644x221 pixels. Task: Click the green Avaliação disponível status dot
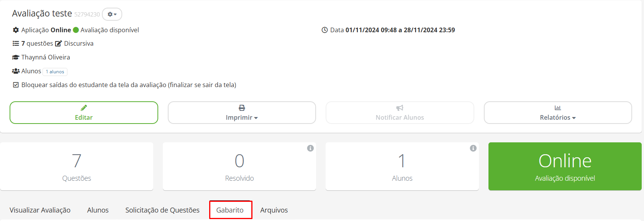coord(76,30)
